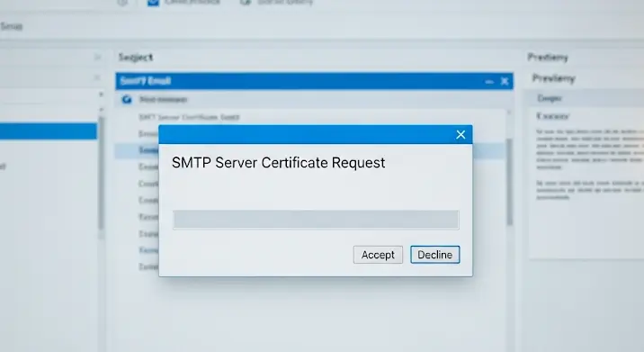
Task: Click the blue circular icon below SMTP Email title
Action: pyautogui.click(x=127, y=100)
